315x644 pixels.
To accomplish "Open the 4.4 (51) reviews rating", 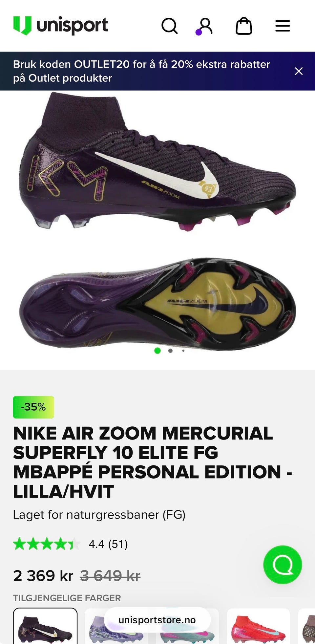I will coord(108,544).
